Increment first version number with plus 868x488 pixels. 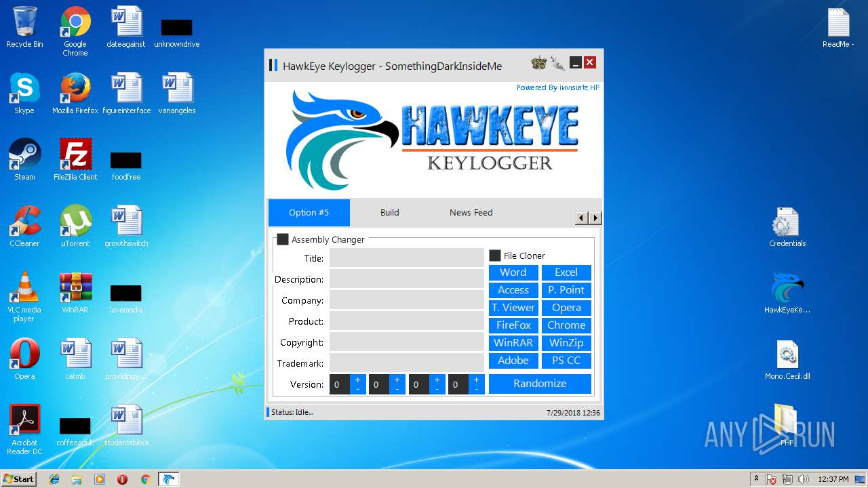point(358,380)
